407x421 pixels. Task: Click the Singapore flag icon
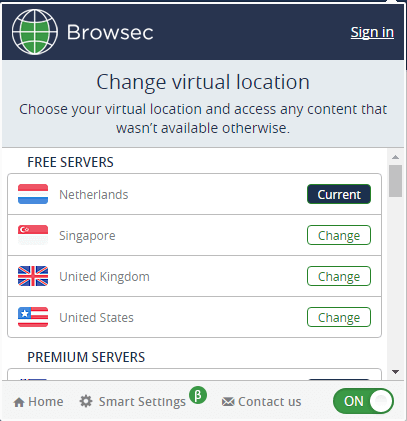click(x=33, y=235)
